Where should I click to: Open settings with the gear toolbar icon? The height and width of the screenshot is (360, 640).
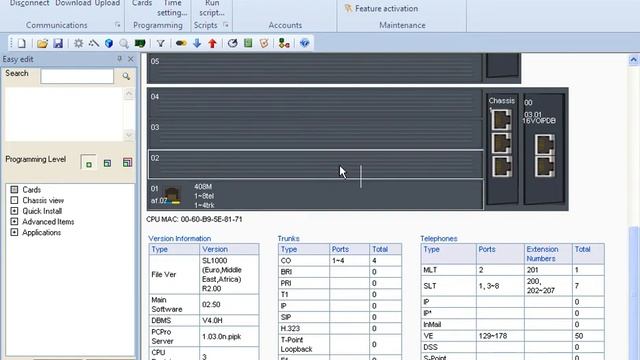78,43
